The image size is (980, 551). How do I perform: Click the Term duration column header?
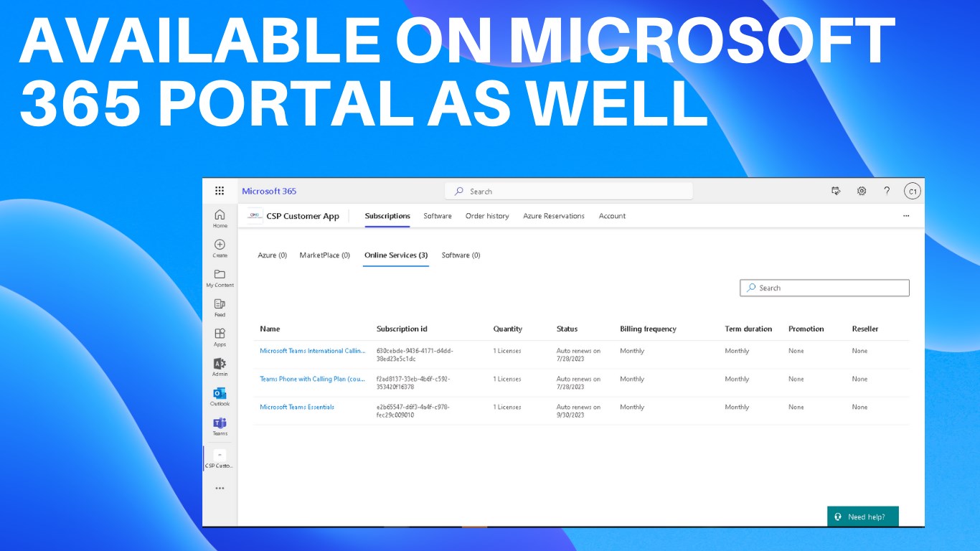click(x=748, y=329)
